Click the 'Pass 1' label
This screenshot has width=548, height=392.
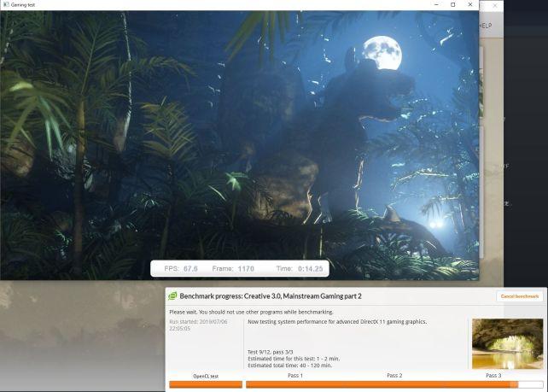click(x=295, y=375)
